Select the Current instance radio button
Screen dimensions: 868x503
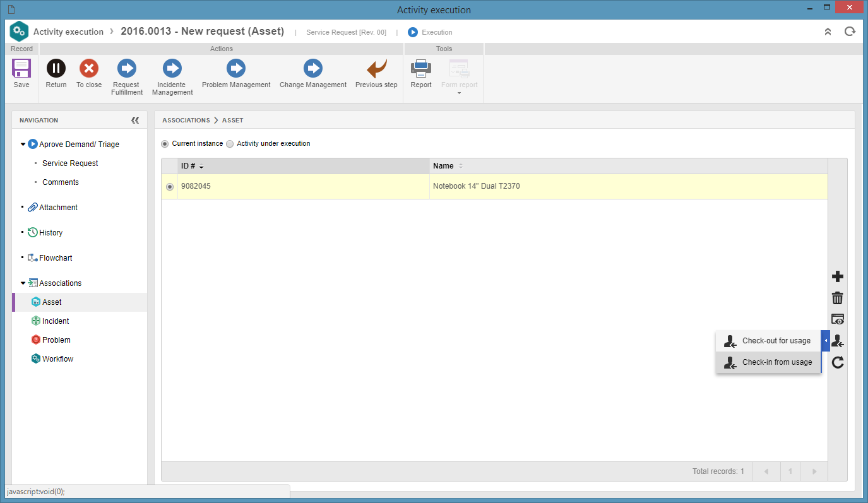click(165, 144)
